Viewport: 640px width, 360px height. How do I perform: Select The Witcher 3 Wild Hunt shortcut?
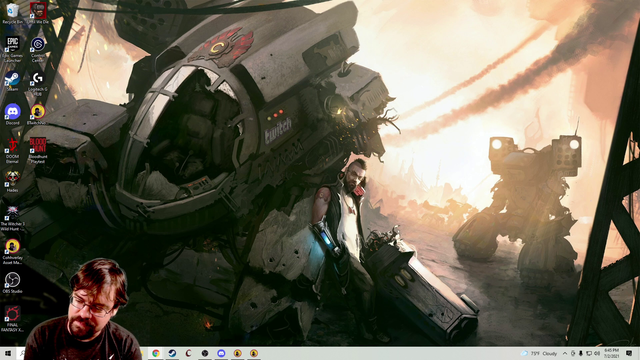click(12, 218)
